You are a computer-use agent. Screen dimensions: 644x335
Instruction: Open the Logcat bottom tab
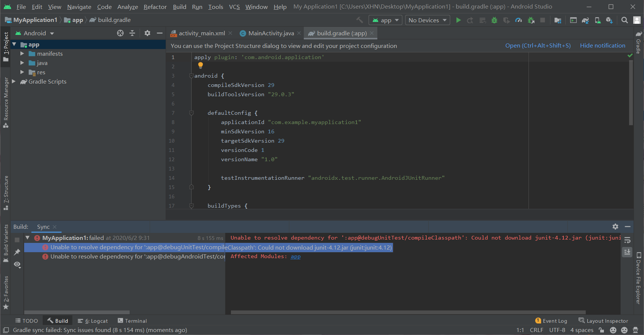(x=93, y=321)
